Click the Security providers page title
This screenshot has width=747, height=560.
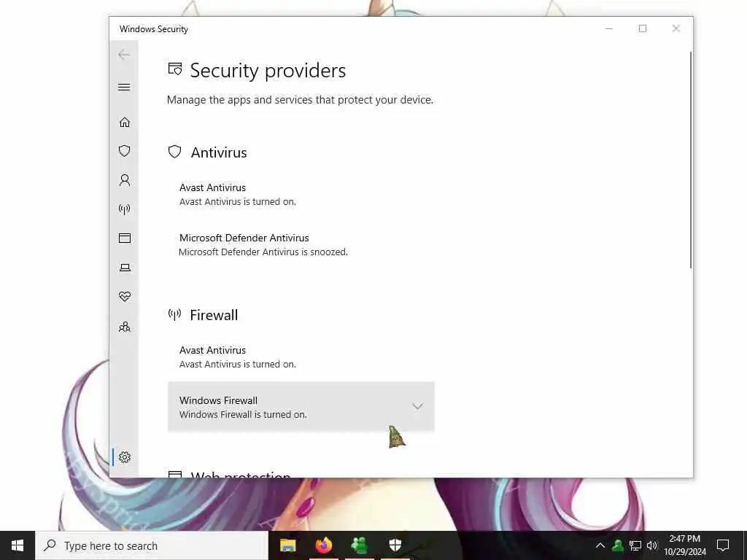(268, 71)
